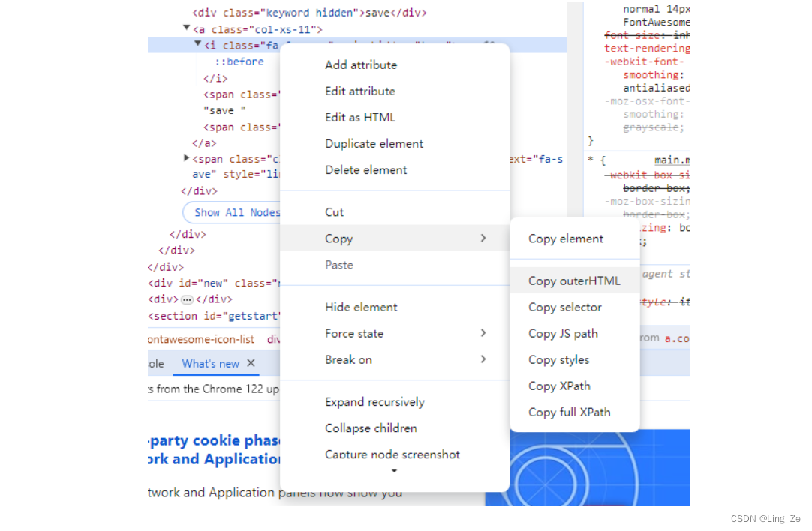Click the FontAwesome font-family value

click(x=656, y=22)
